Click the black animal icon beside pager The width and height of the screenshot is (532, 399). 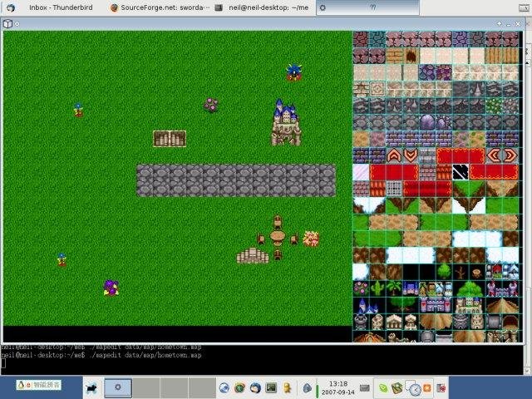[x=91, y=388]
